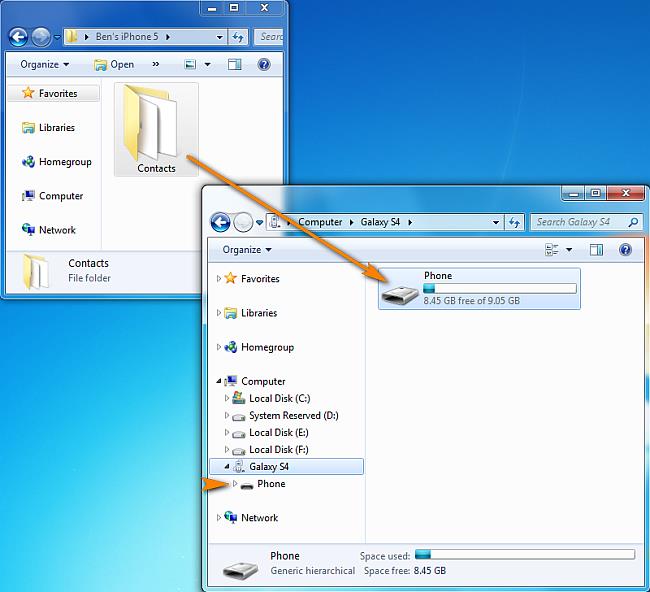Click Galaxy S4 breadcrumb in address bar
Viewport: 650px width, 592px height.
click(380, 222)
